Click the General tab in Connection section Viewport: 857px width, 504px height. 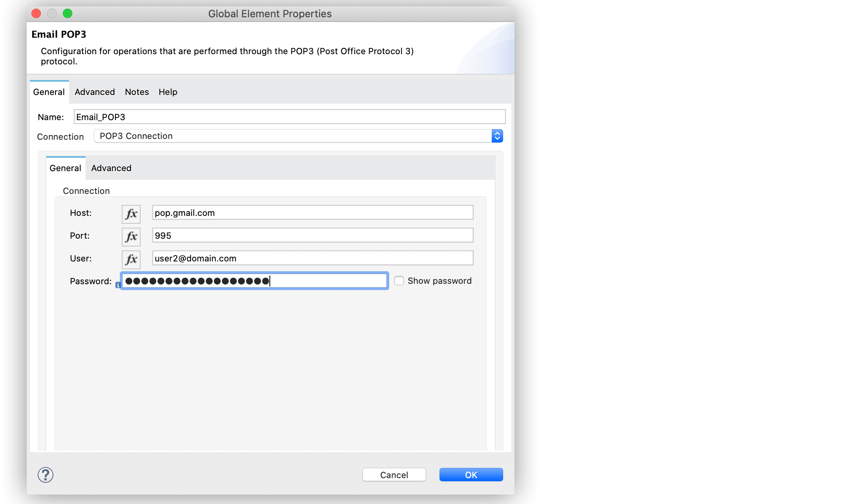[66, 168]
